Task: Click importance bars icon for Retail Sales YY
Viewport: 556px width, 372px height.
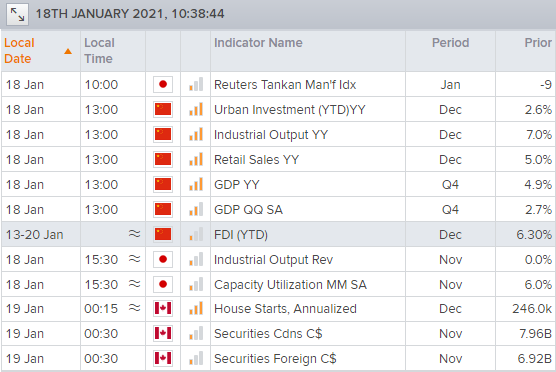Action: click(x=196, y=159)
